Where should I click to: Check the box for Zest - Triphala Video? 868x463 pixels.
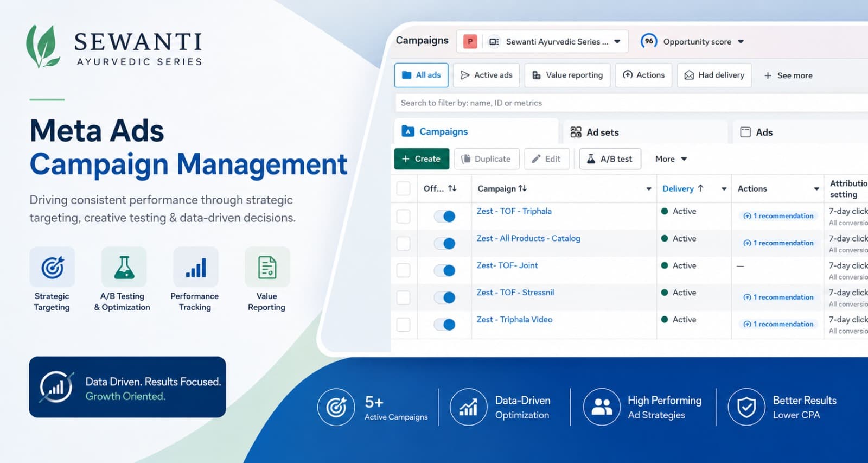(x=404, y=325)
